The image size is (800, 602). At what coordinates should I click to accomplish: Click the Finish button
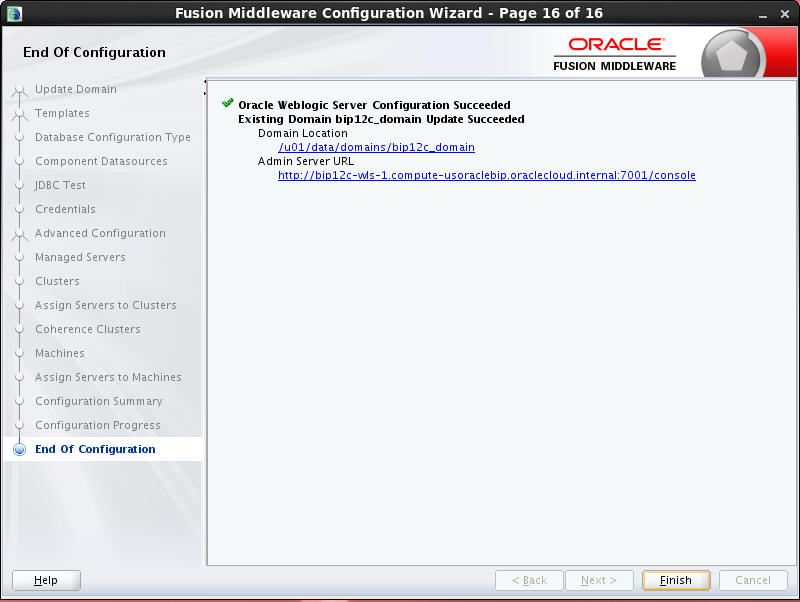(x=675, y=580)
